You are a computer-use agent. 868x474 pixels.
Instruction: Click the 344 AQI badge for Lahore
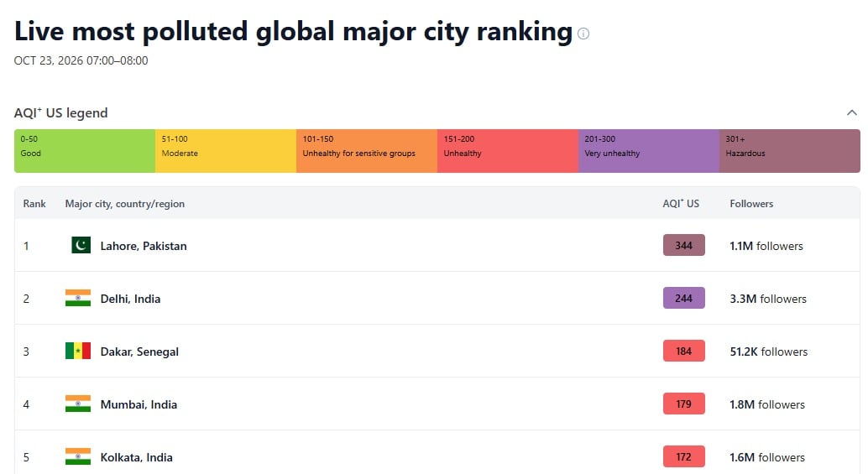(x=683, y=245)
